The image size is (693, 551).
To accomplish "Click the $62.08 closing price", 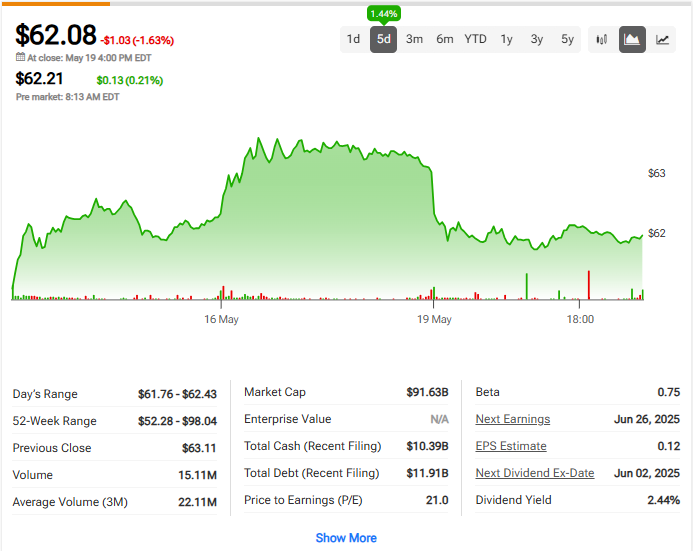I will click(x=56, y=35).
